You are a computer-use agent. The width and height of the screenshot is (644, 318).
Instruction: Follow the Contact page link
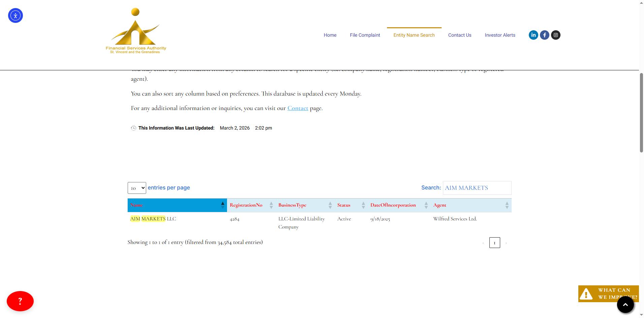298,108
